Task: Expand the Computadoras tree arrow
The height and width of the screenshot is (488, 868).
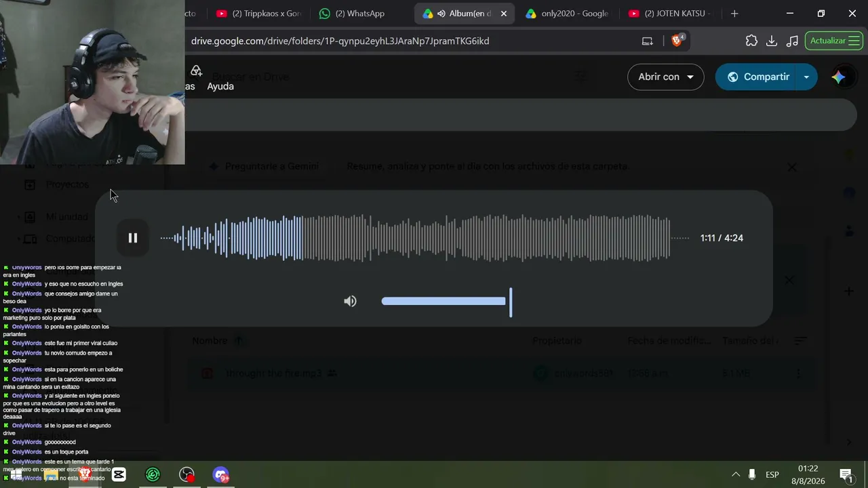Action: pyautogui.click(x=18, y=239)
